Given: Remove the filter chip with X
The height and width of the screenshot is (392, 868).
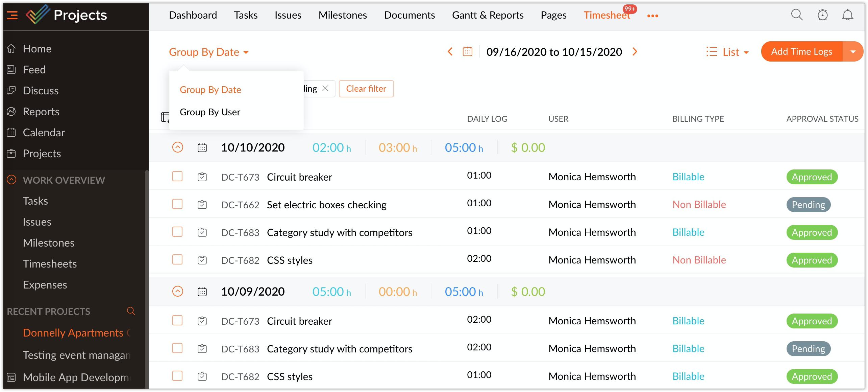Looking at the screenshot, I should point(325,89).
